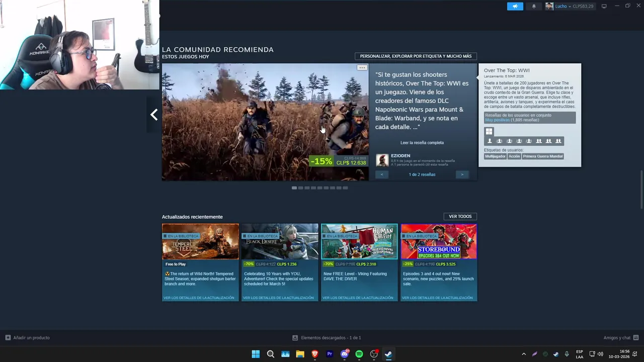This screenshot has width=644, height=362.
Task: View update details for Storebound
Action: (x=437, y=298)
